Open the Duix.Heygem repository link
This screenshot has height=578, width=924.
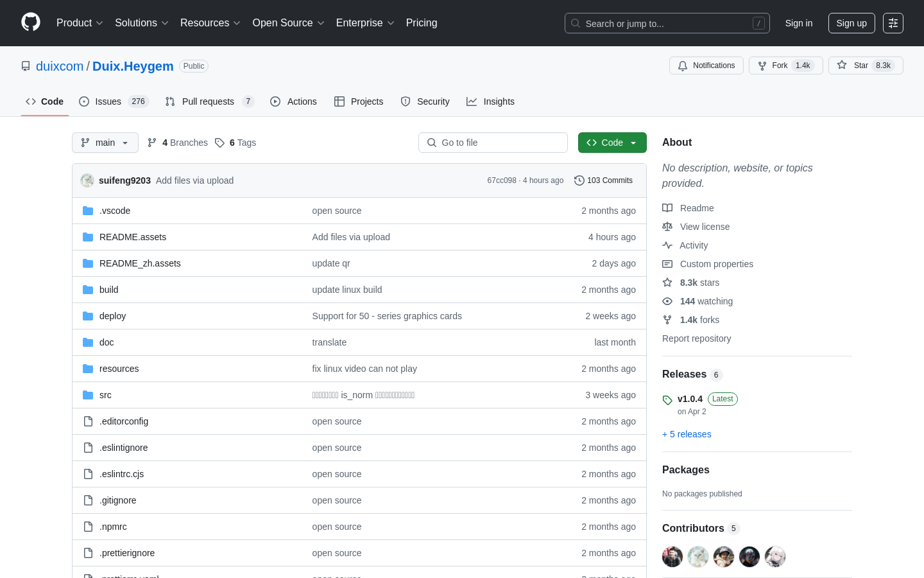coord(133,66)
